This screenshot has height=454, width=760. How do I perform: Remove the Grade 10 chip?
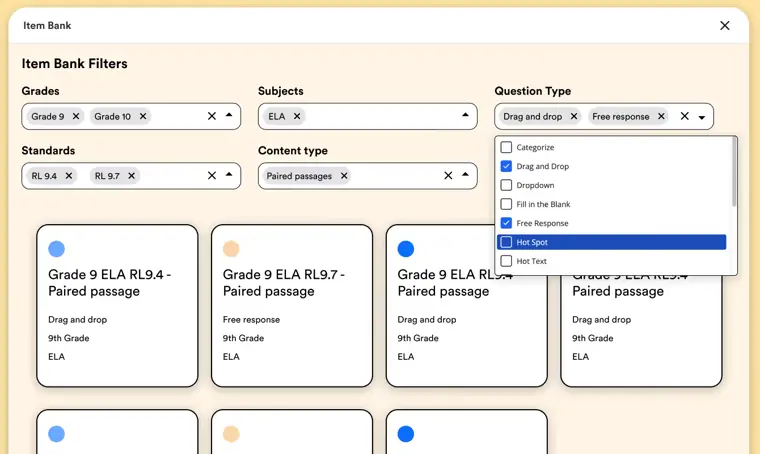pyautogui.click(x=143, y=116)
